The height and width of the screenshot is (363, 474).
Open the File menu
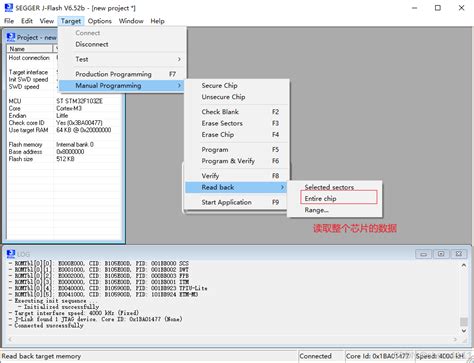9,21
